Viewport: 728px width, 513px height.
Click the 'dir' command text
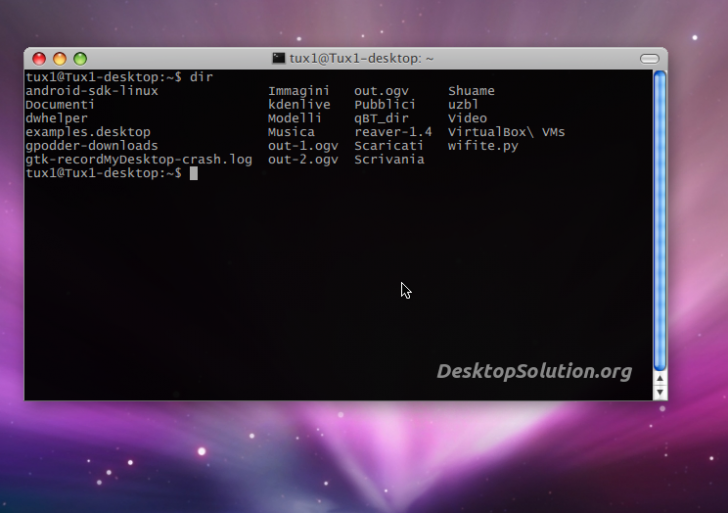coord(201,77)
